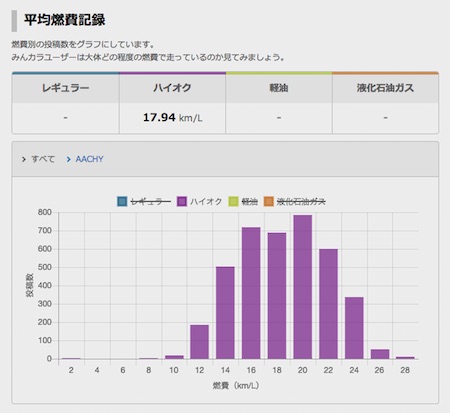This screenshot has height=413, width=450.
Task: Toggle blue レギュラー legend swatch
Action: (x=122, y=201)
